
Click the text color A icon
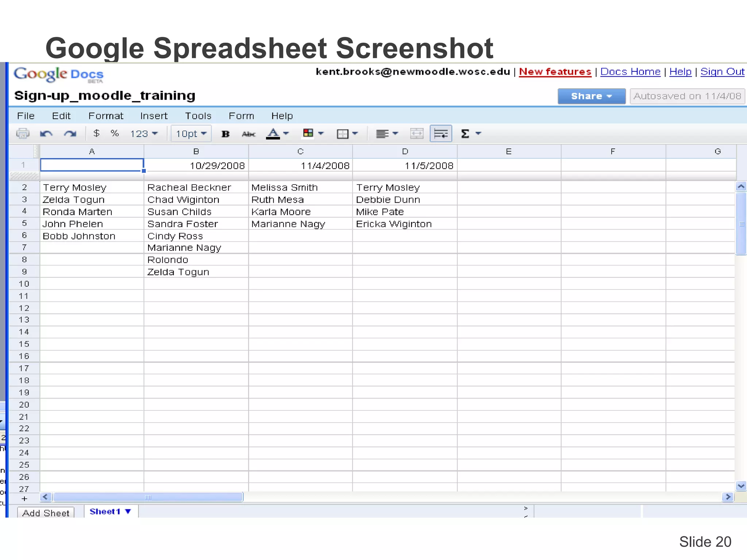pyautogui.click(x=273, y=134)
